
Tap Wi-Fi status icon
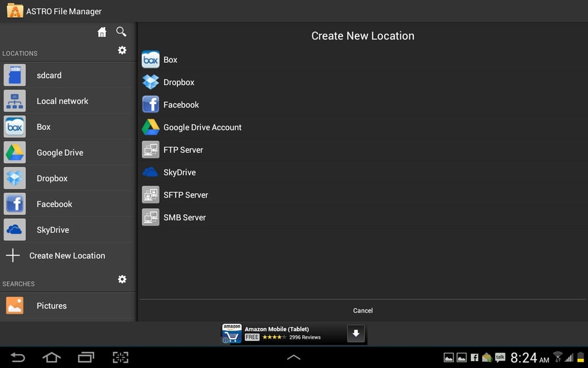558,356
